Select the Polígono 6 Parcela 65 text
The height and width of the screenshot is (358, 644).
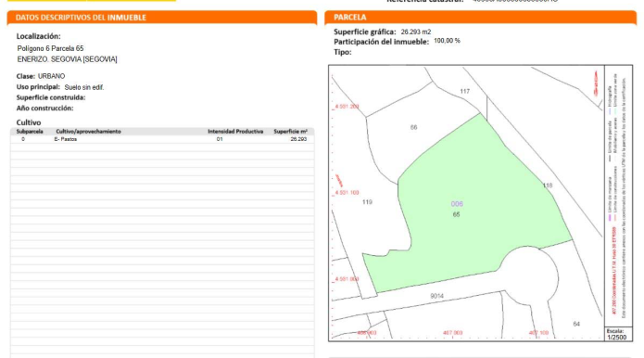point(50,48)
